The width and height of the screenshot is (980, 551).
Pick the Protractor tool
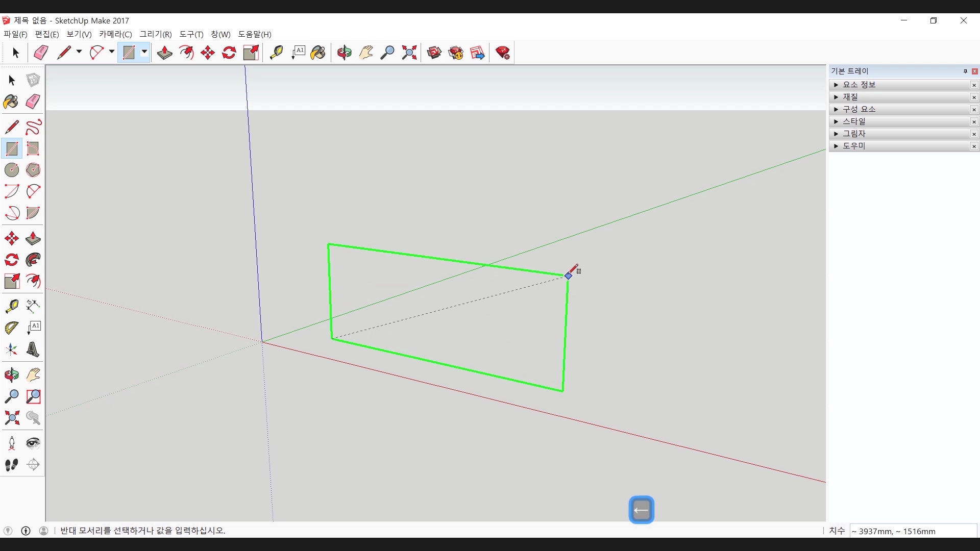[x=12, y=328]
